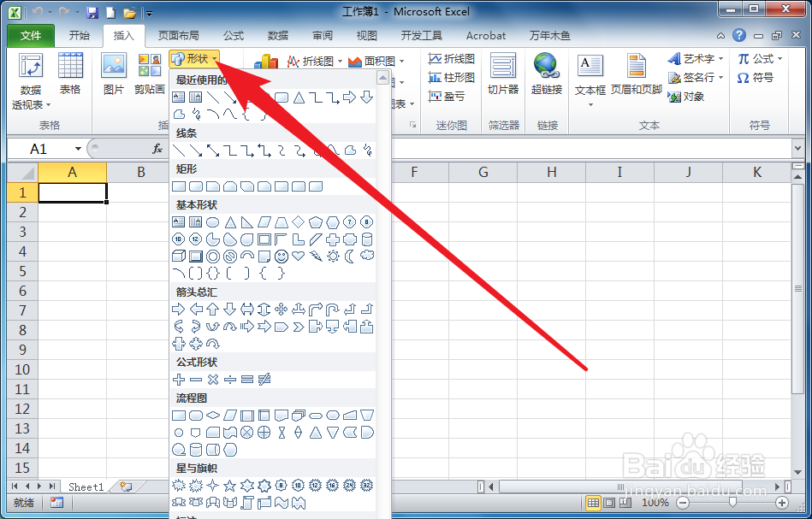
Task: Switch to the 页面布局 tab
Action: 178,35
